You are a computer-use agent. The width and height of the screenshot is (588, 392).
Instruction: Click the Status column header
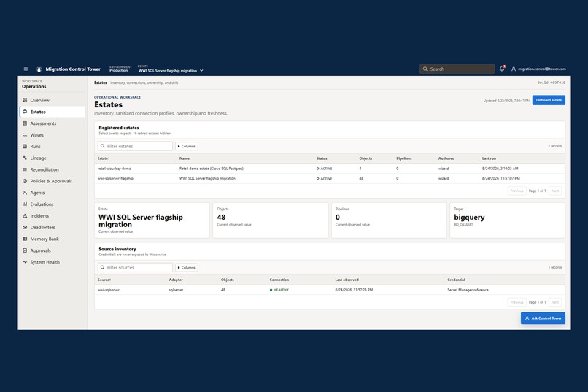322,158
